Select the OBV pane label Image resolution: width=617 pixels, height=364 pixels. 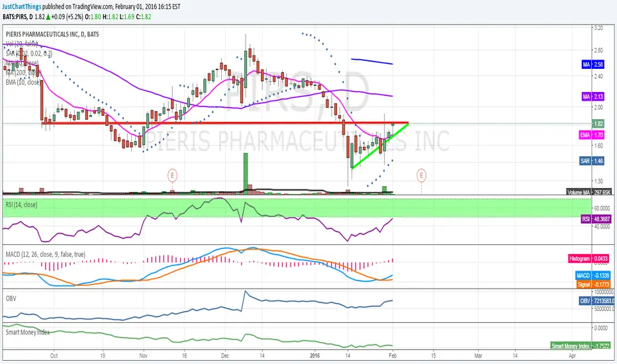[11, 298]
